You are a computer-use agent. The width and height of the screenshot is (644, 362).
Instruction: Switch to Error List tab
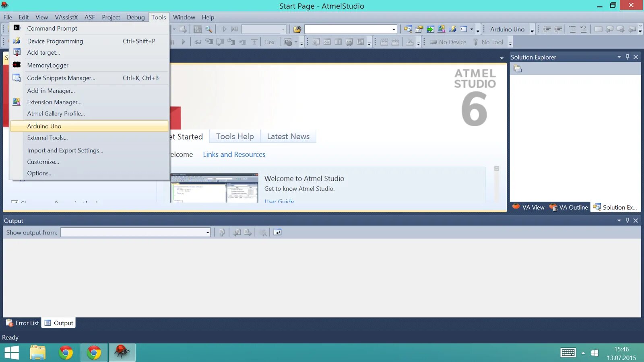pyautogui.click(x=23, y=323)
